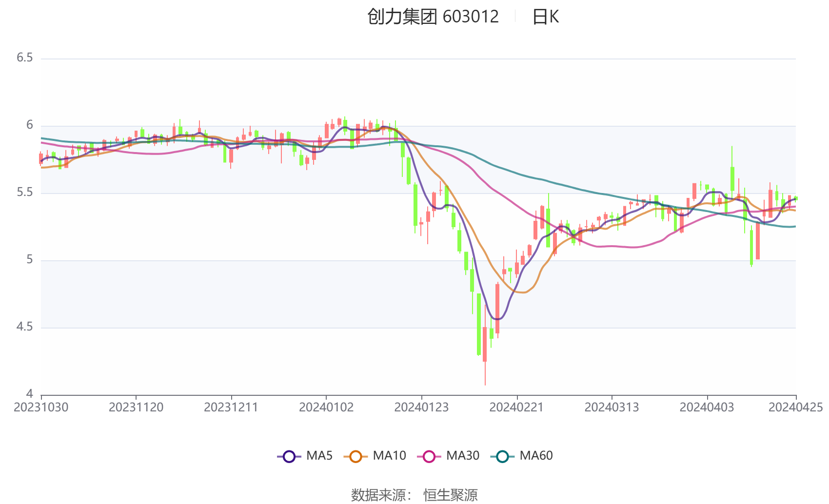Toggle the MA30 pink legend marker
This screenshot has width=829, height=504.
click(429, 457)
